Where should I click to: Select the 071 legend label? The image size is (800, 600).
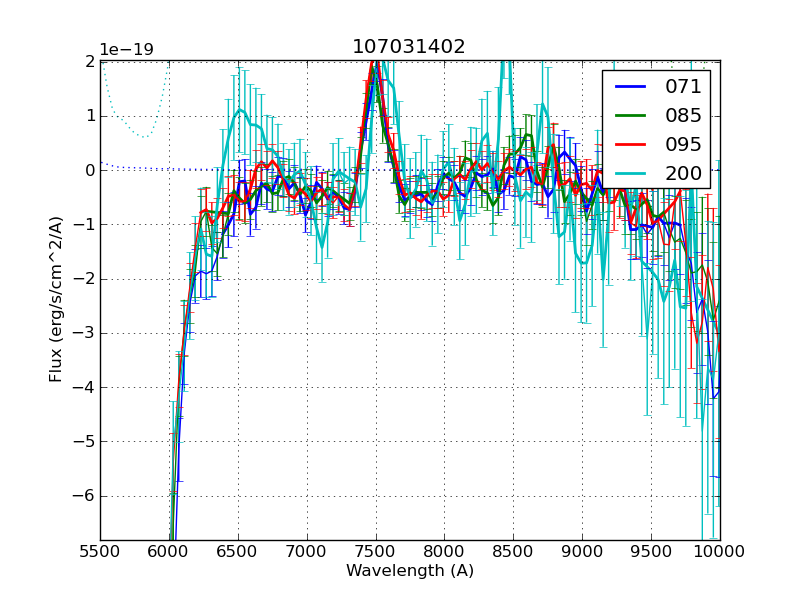click(684, 87)
